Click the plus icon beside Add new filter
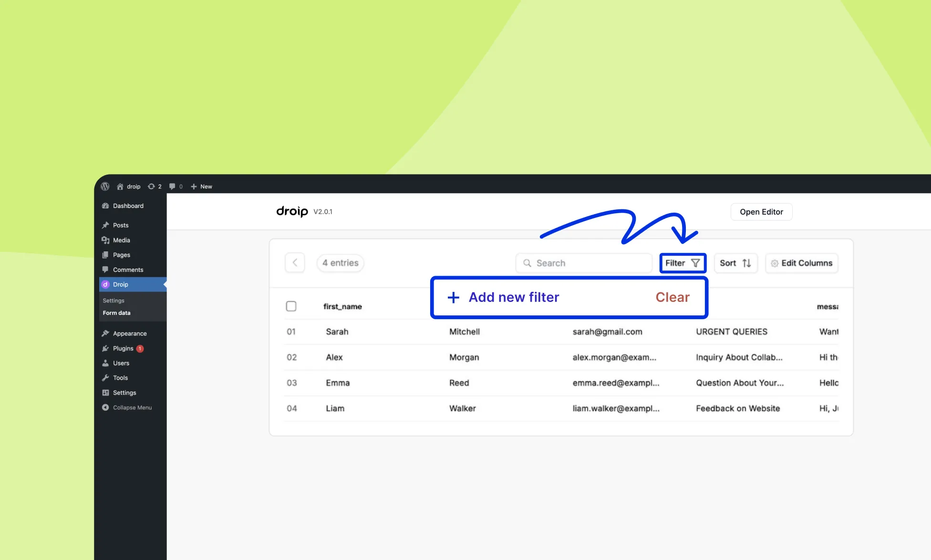Viewport: 931px width, 560px height. (453, 298)
